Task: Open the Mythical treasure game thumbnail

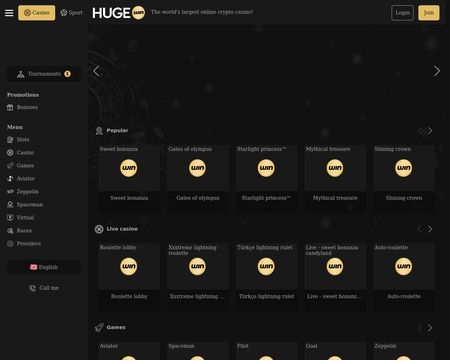Action: [x=335, y=168]
